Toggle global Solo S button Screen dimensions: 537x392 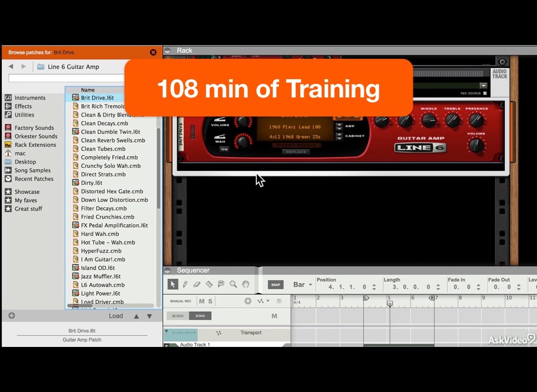[x=210, y=301]
